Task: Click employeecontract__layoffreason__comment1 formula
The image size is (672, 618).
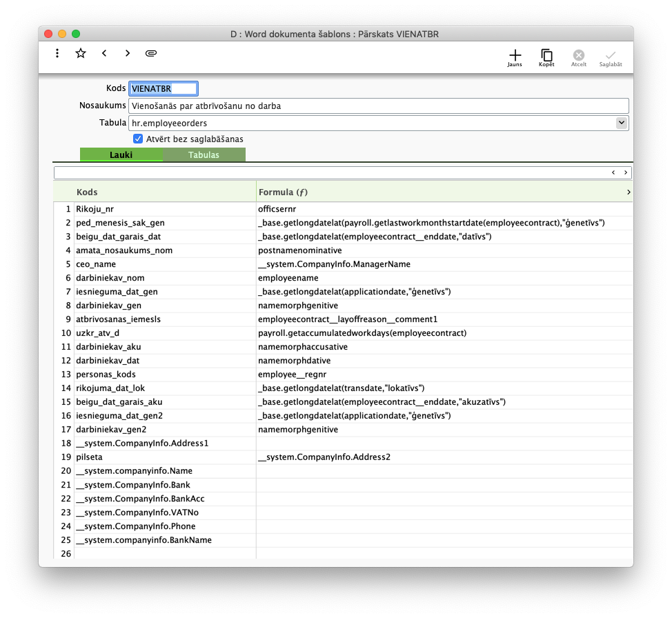Action: (444, 319)
